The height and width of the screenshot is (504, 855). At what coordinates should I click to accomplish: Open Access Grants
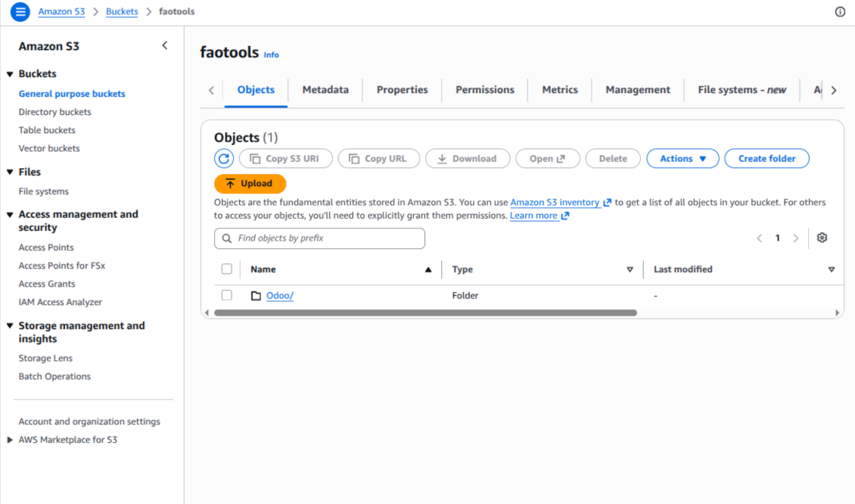point(47,285)
